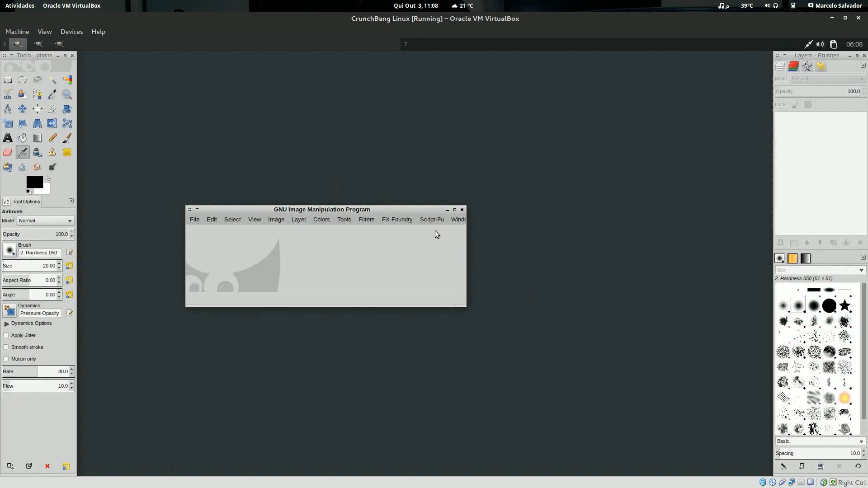Open the Dynamics selector button
Image resolution: width=868 pixels, height=488 pixels.
click(x=9, y=310)
